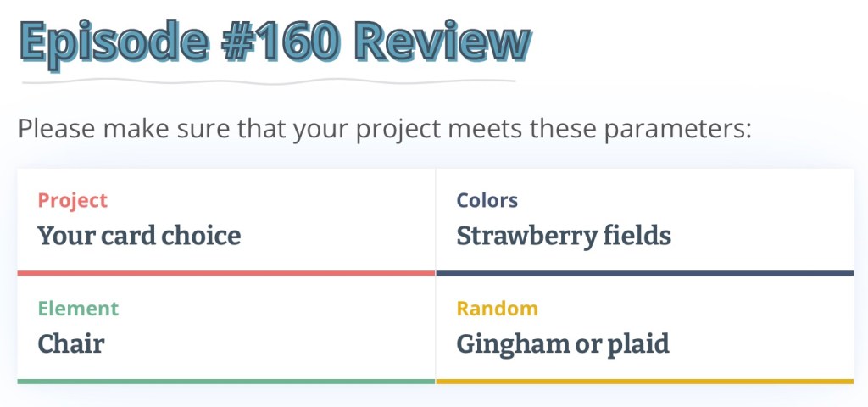Viewport: 868px width, 407px height.
Task: Click the word 'Gingham' in the Random card
Action: 510,343
